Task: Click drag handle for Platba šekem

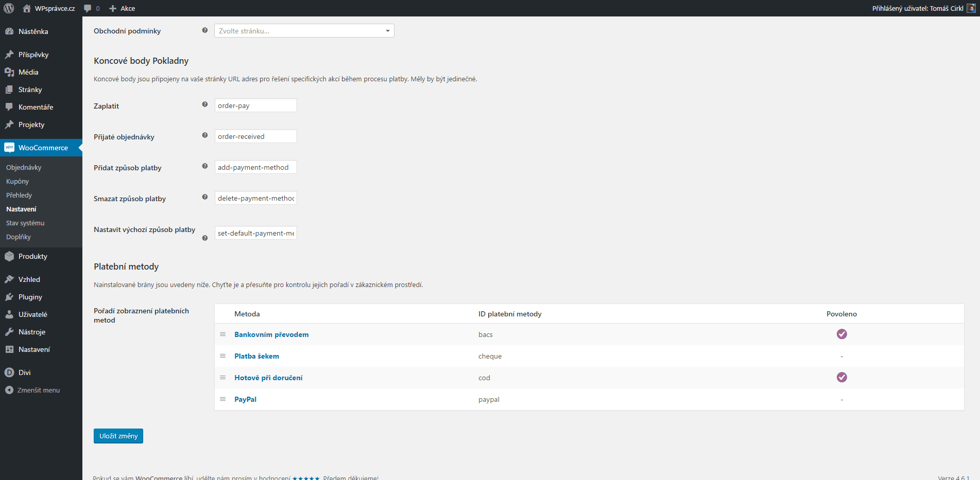Action: point(223,356)
